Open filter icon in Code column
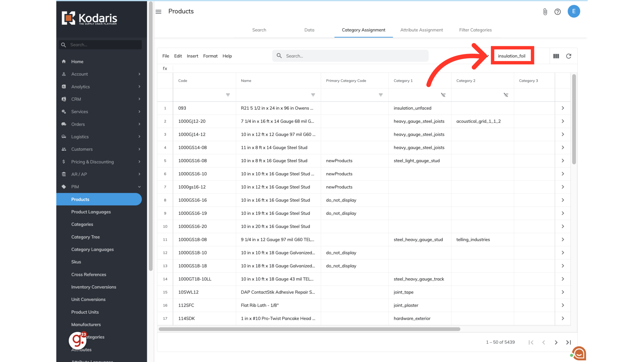Image resolution: width=644 pixels, height=362 pixels. click(x=228, y=95)
